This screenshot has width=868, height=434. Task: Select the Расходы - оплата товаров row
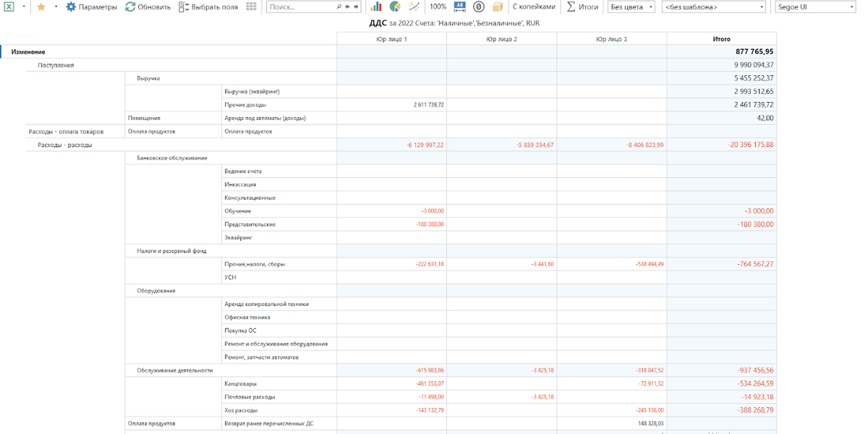tap(67, 132)
